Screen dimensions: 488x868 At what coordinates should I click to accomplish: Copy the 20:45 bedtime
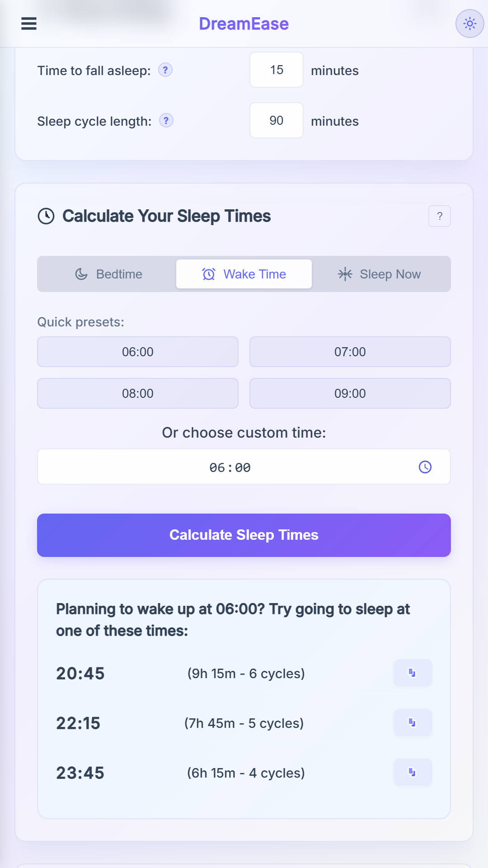[413, 673]
